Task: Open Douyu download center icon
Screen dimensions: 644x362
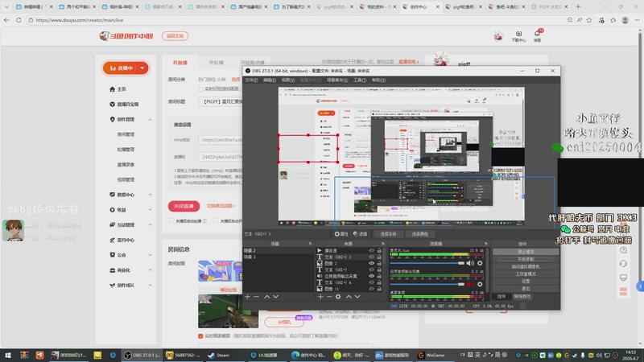Action: click(518, 36)
